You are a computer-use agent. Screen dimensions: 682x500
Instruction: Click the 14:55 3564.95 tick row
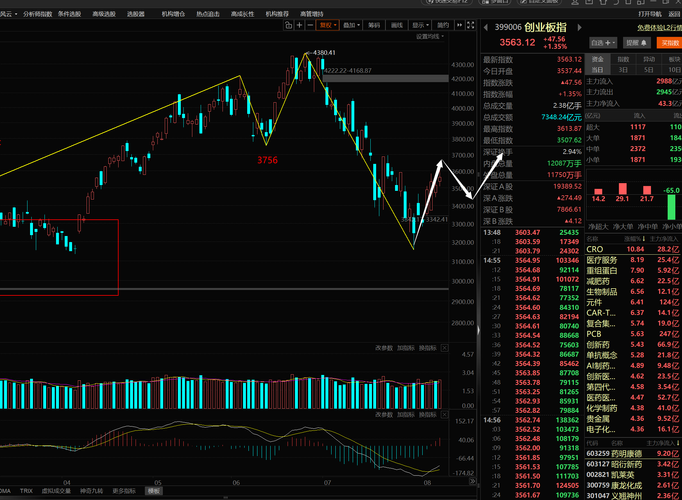point(531,260)
